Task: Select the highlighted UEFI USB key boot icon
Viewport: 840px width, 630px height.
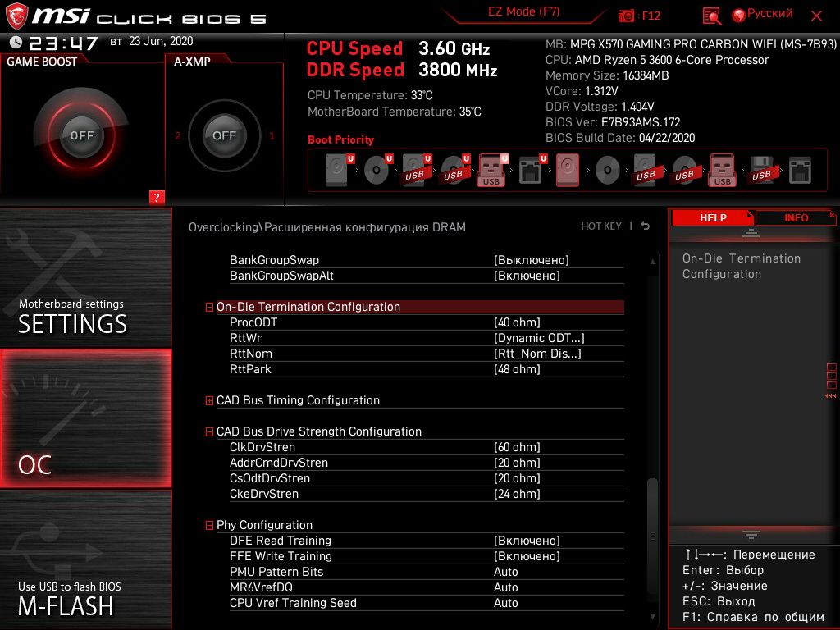Action: (x=492, y=170)
